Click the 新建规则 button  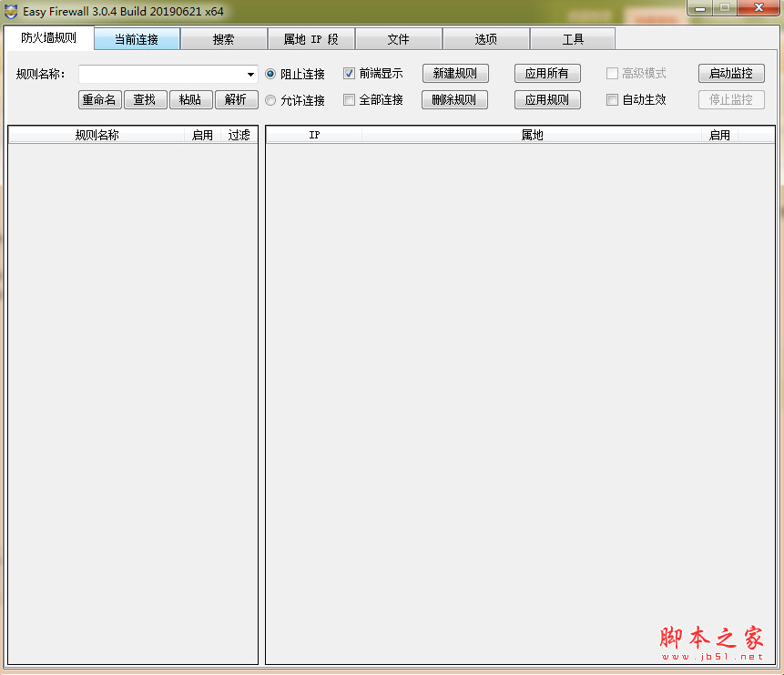click(455, 74)
